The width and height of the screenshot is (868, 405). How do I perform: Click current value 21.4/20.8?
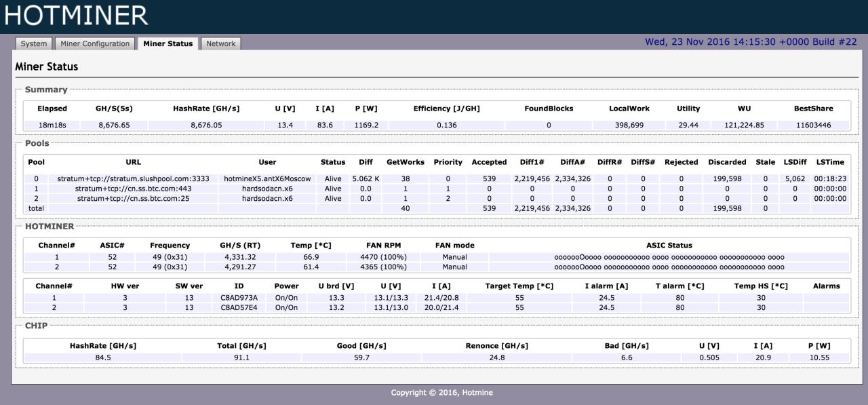click(x=441, y=298)
